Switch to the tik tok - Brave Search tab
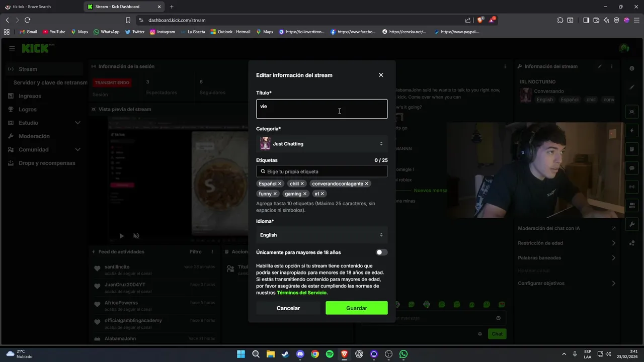This screenshot has width=644, height=362. (x=41, y=7)
